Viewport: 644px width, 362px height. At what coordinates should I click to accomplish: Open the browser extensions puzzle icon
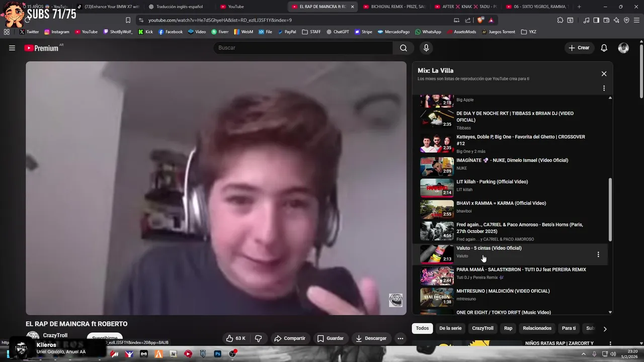click(x=560, y=20)
